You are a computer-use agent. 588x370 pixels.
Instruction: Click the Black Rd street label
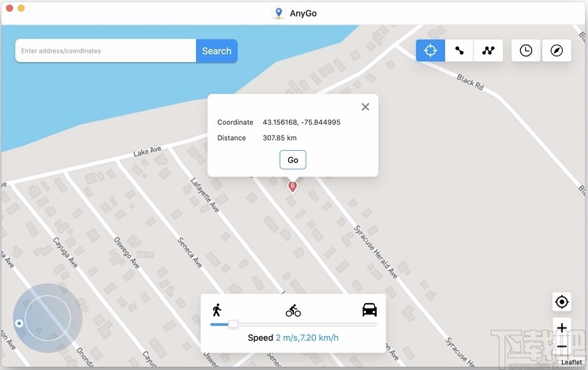(x=471, y=82)
